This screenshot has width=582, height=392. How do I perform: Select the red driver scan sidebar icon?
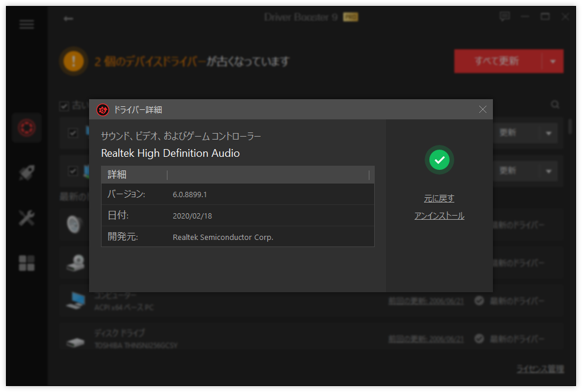point(27,127)
